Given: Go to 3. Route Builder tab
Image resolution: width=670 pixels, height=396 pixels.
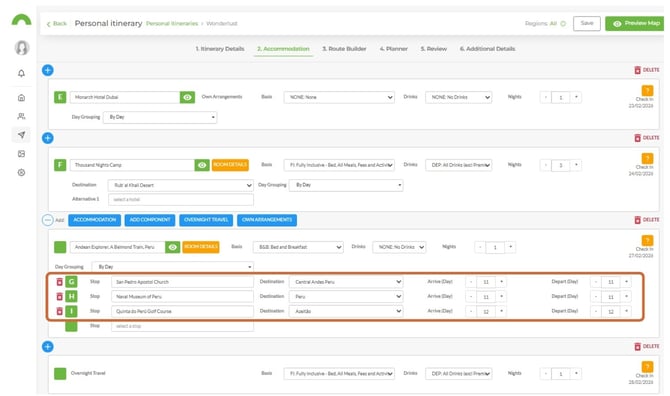Looking at the screenshot, I should (344, 49).
